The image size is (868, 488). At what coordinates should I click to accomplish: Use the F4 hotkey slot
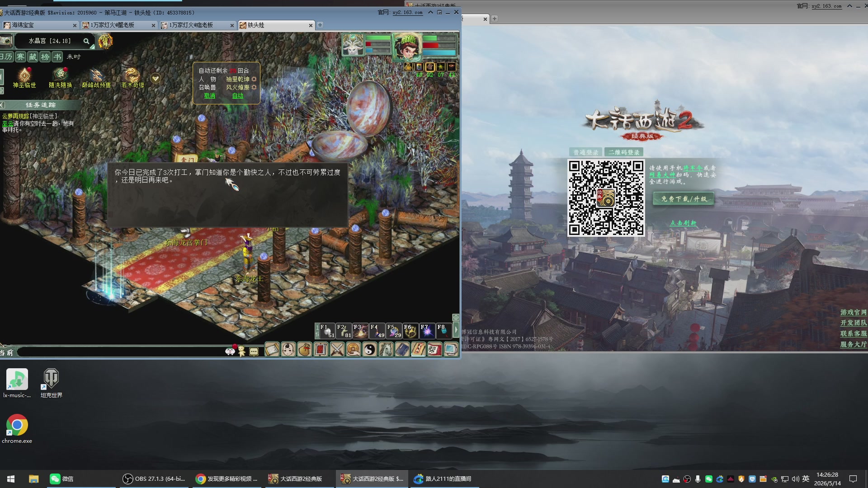click(x=377, y=331)
